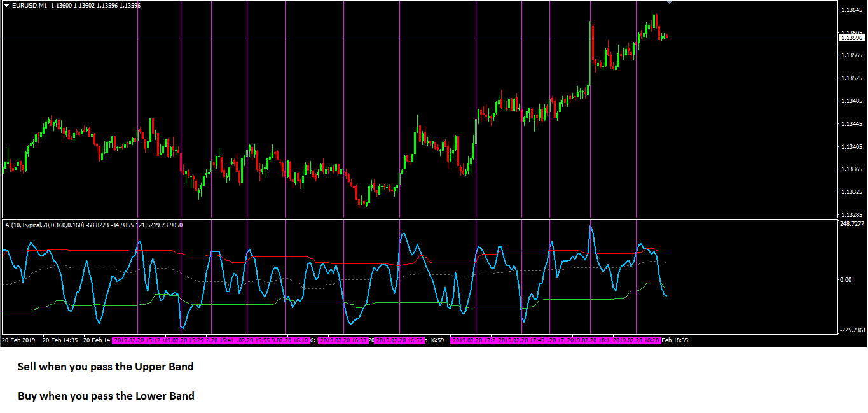868x413 pixels.
Task: Click 'Sell when you pass the Upper Band' text
Action: point(106,367)
